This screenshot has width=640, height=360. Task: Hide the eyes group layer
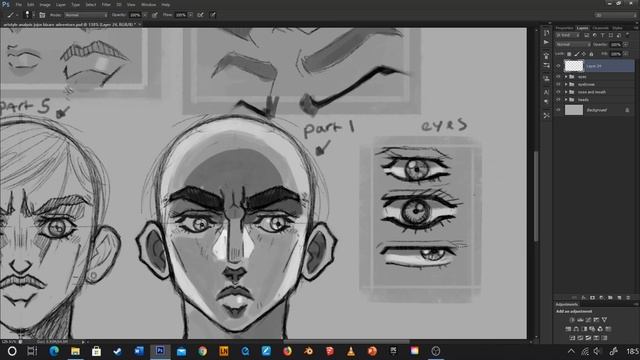pos(558,77)
